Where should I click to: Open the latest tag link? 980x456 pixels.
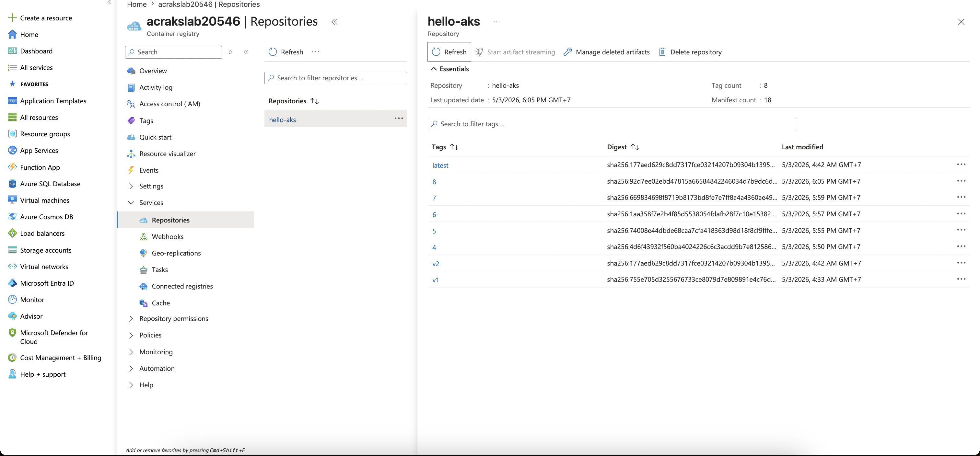pyautogui.click(x=440, y=165)
